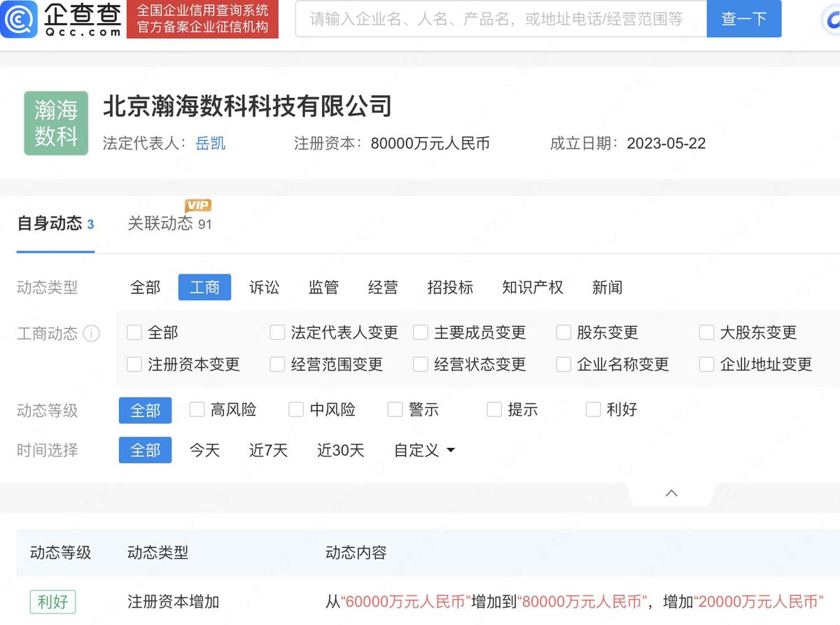The image size is (840, 625).
Task: Open the 工商动态 info tooltip icon
Action: tap(92, 335)
